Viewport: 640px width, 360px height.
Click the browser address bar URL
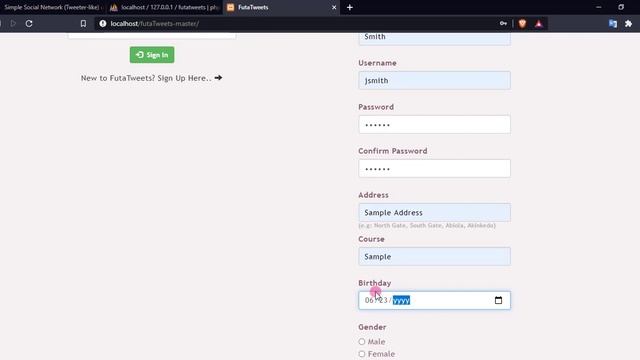(x=155, y=24)
